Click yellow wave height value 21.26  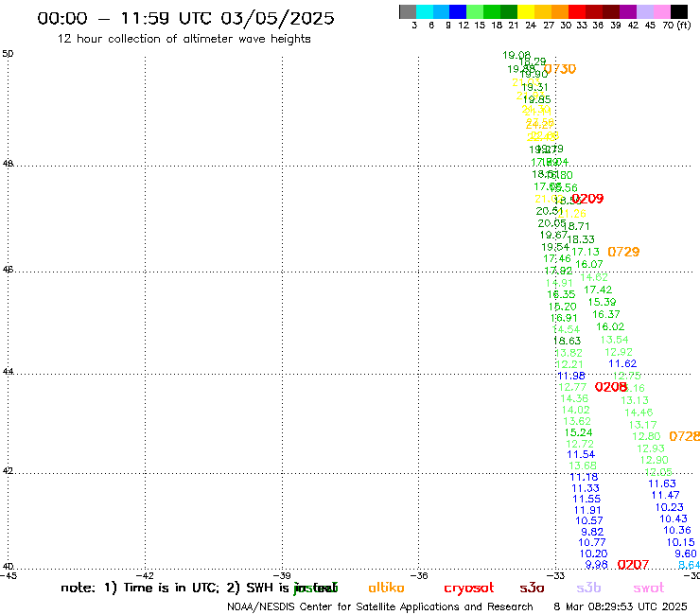pos(572,214)
